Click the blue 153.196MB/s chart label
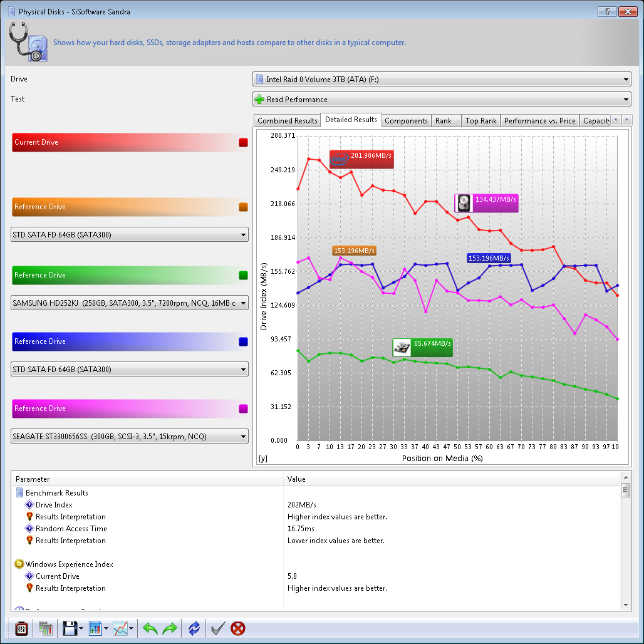644x644 pixels. pyautogui.click(x=489, y=258)
